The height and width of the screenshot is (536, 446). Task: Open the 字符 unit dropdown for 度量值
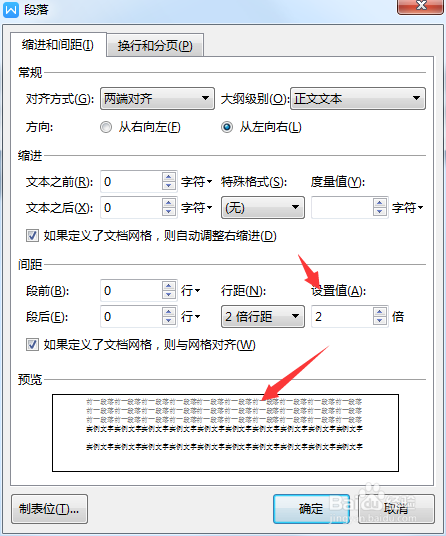[407, 207]
